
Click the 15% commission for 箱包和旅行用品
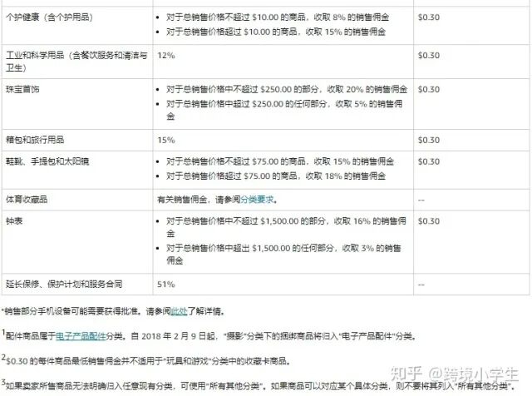(x=166, y=140)
